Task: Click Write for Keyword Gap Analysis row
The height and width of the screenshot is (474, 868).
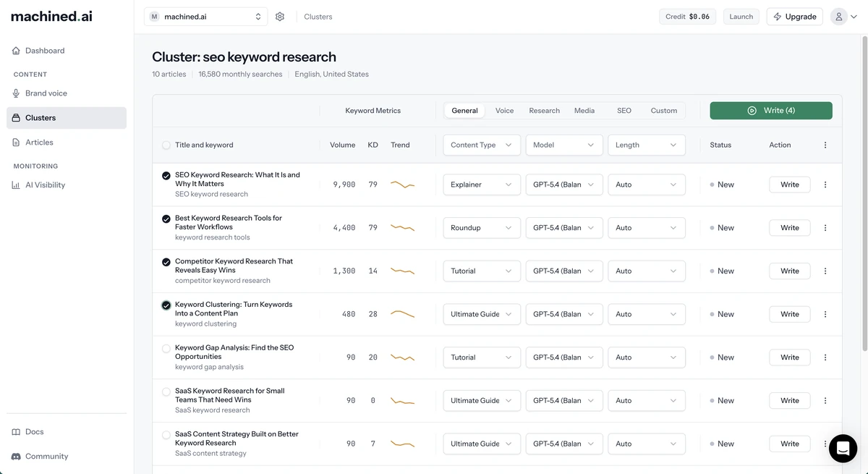Action: [x=790, y=357]
